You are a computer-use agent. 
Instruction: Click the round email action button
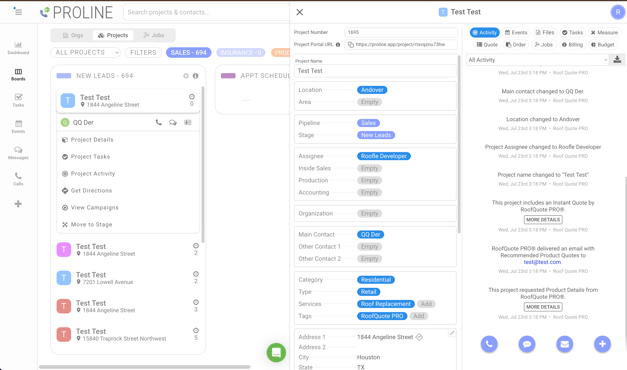pos(565,344)
